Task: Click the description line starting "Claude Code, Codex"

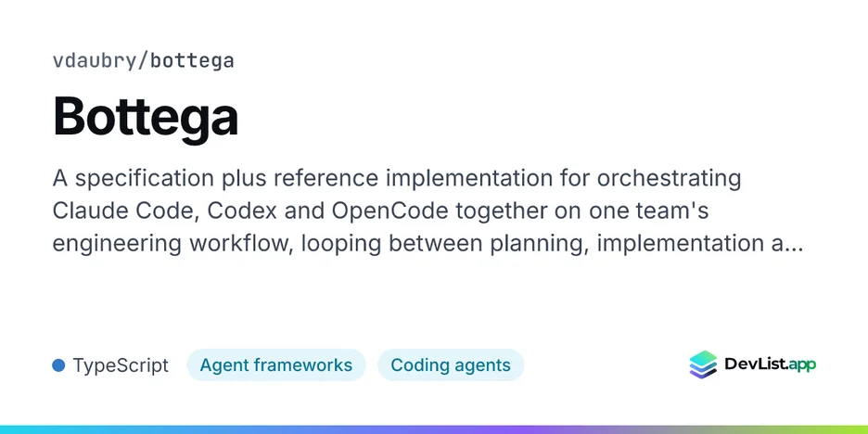Action: (x=381, y=211)
